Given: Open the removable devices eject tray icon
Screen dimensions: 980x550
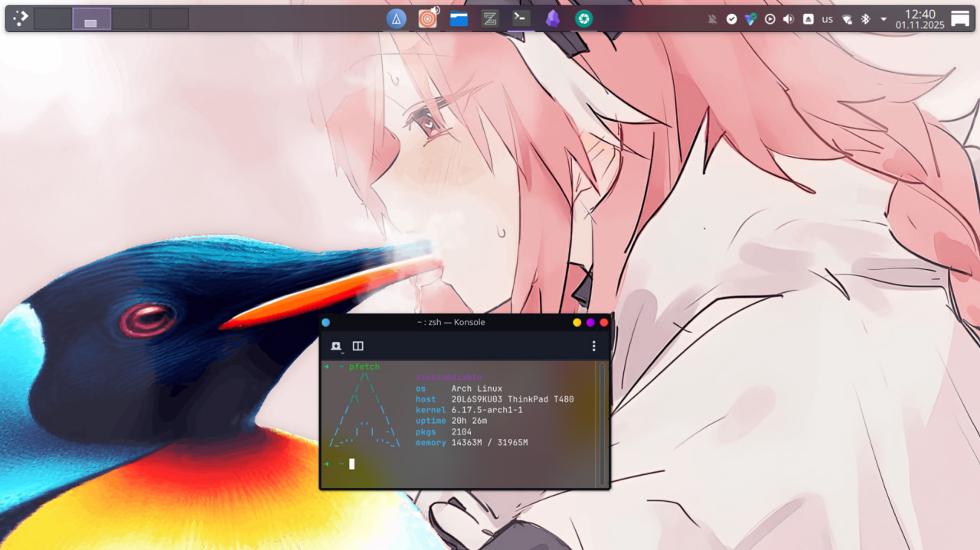Looking at the screenshot, I should pyautogui.click(x=808, y=19).
